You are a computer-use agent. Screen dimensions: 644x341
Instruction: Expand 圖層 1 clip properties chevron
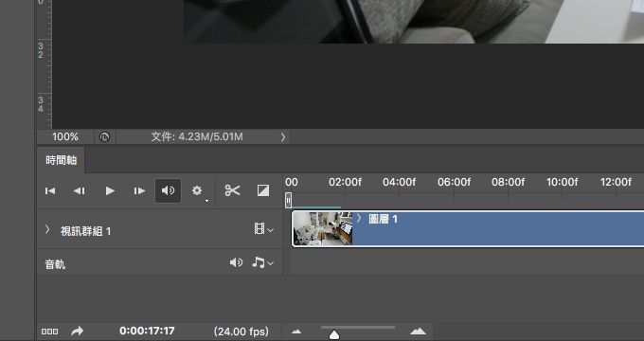pos(359,218)
